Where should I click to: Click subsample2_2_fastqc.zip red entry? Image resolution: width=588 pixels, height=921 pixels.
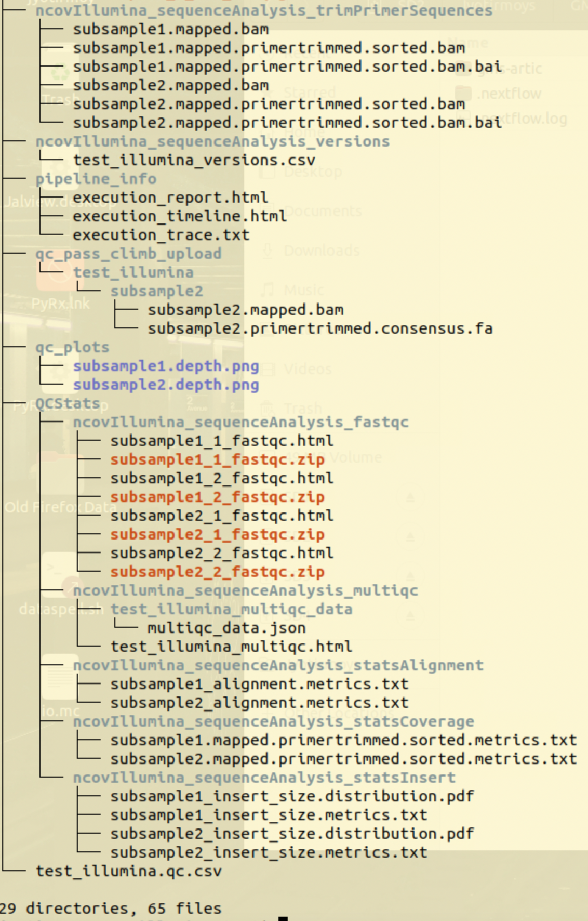pyautogui.click(x=217, y=572)
